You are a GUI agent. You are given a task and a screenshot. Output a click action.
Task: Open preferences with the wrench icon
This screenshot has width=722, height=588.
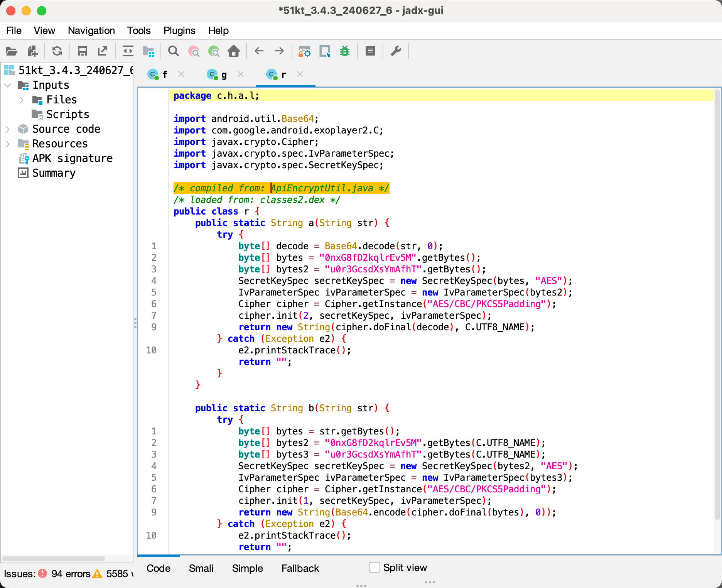coord(396,51)
